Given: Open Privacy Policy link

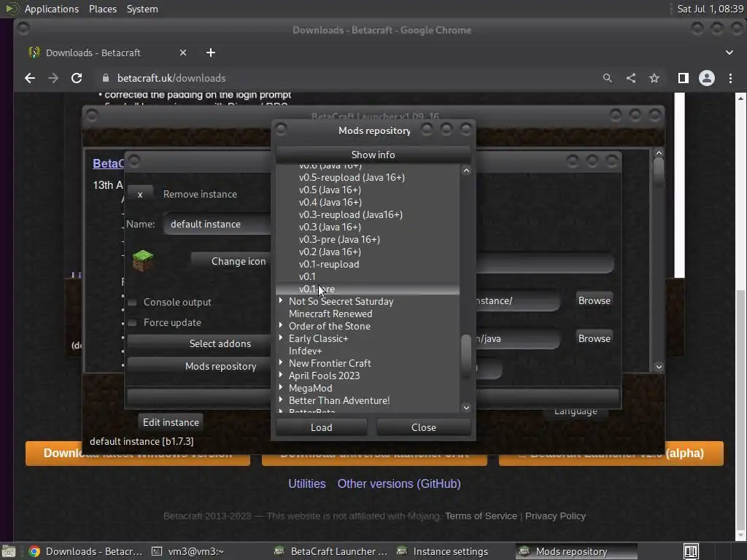Looking at the screenshot, I should coord(555,516).
